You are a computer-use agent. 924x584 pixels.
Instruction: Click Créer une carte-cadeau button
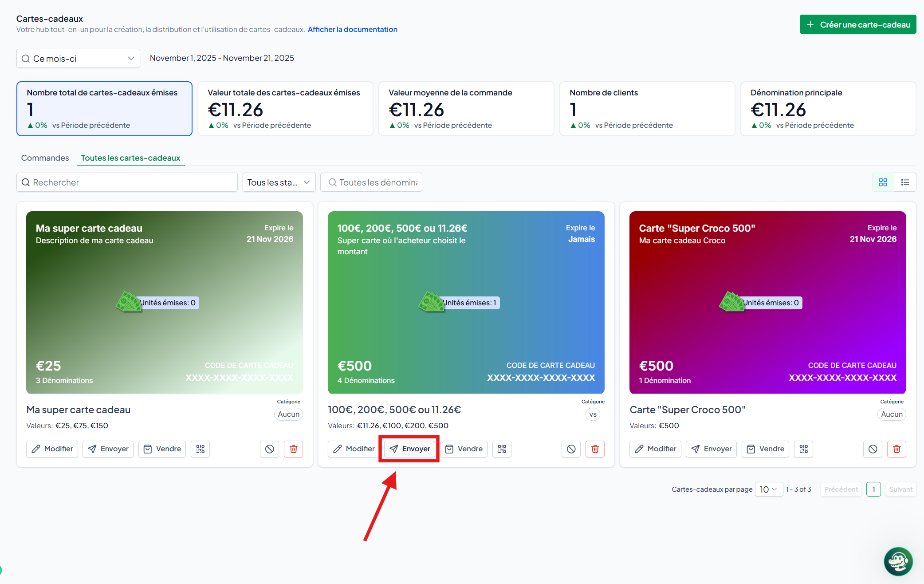857,25
